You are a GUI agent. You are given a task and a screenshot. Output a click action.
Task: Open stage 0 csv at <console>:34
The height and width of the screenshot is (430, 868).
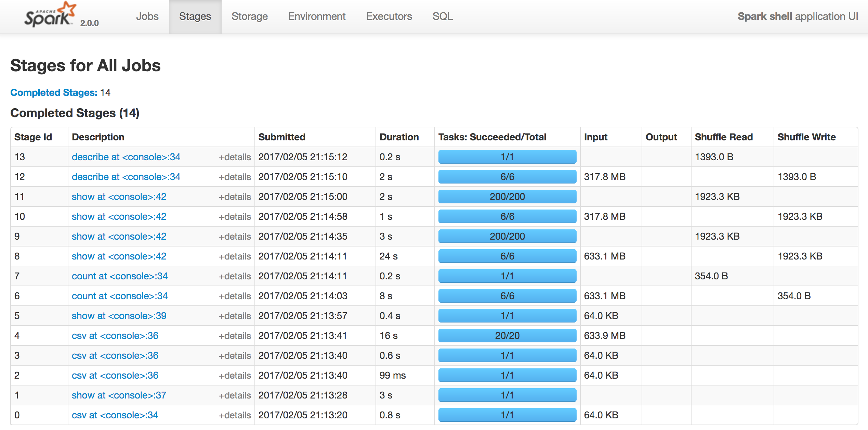[x=115, y=415]
